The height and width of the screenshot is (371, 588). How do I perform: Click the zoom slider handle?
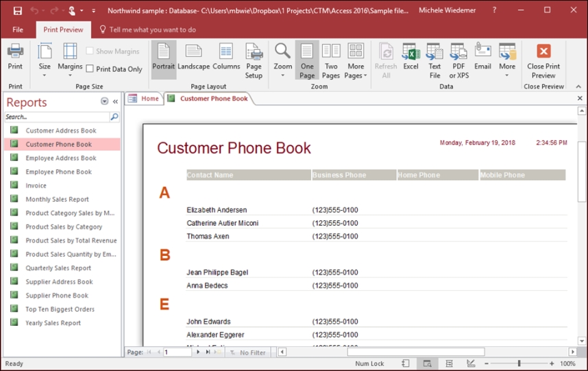[x=519, y=363]
